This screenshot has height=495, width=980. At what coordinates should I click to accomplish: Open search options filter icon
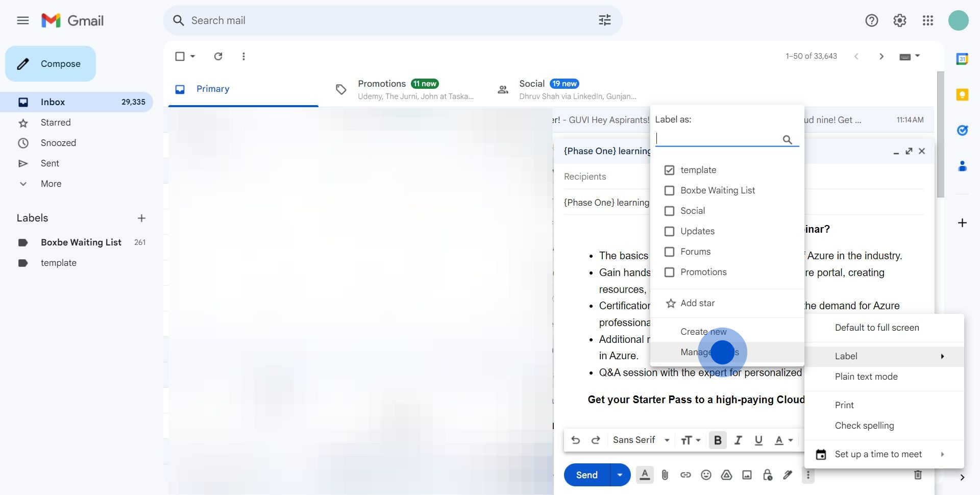pyautogui.click(x=605, y=20)
